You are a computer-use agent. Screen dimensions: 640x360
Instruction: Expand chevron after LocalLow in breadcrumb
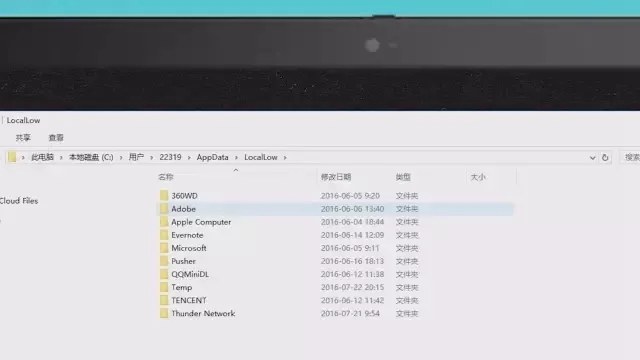point(285,158)
